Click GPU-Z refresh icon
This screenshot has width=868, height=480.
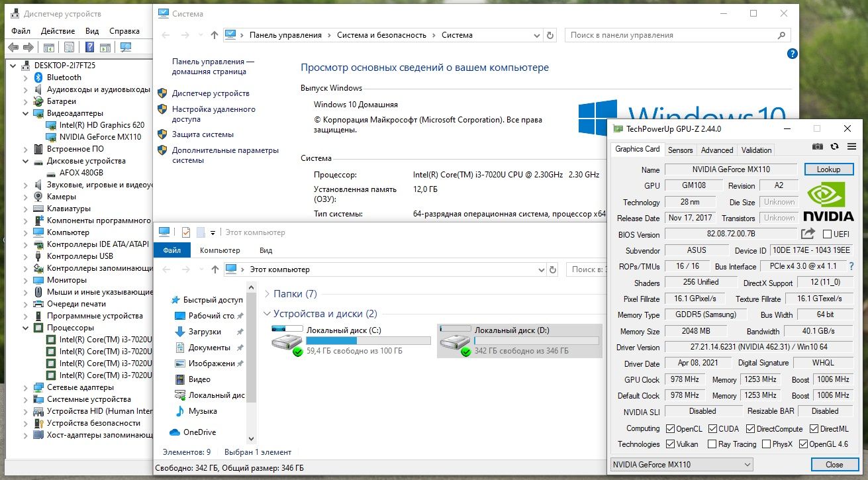pos(835,146)
